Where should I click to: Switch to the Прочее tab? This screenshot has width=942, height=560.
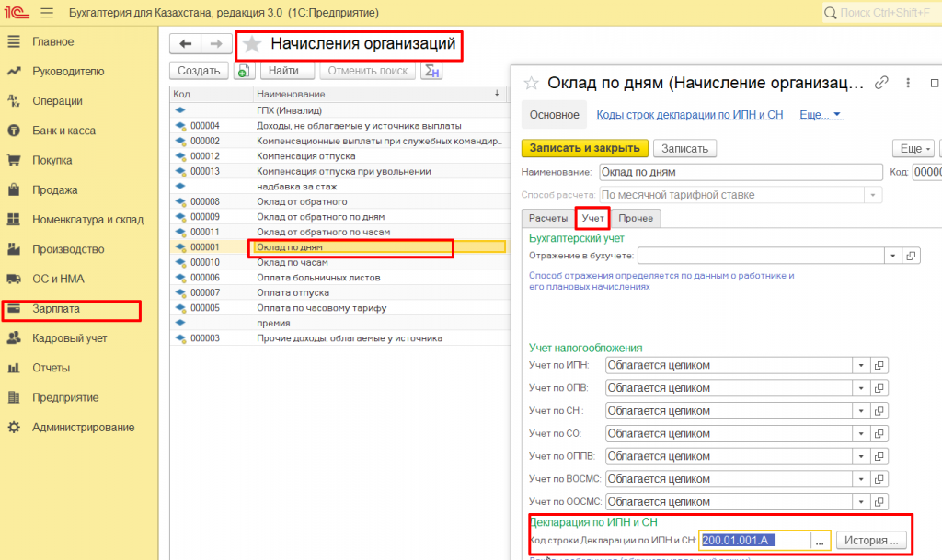tap(636, 218)
